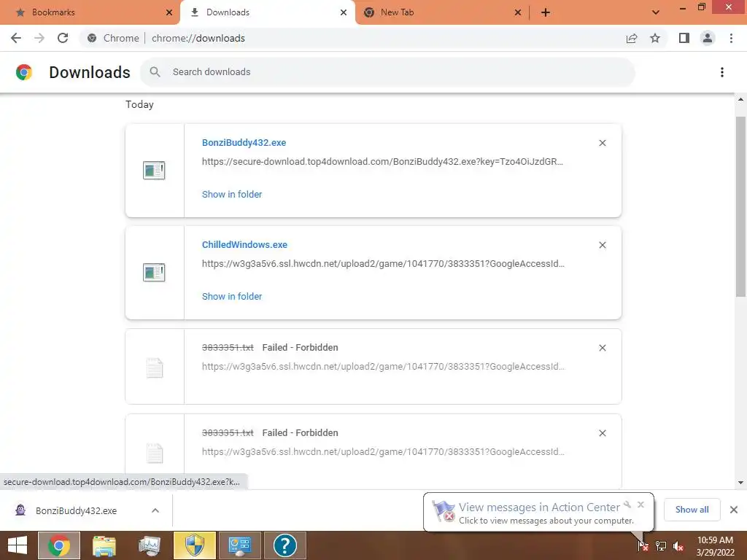
Task: Click the Search downloads field
Action: [388, 72]
